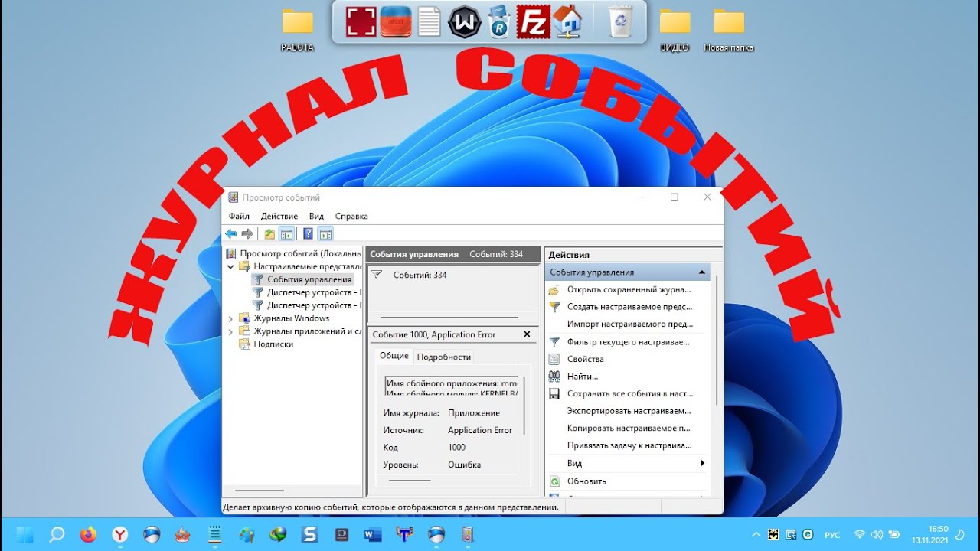Screen dimensions: 980x551
Task: Toggle show/hide action pane toolbar icon
Action: coord(325,234)
